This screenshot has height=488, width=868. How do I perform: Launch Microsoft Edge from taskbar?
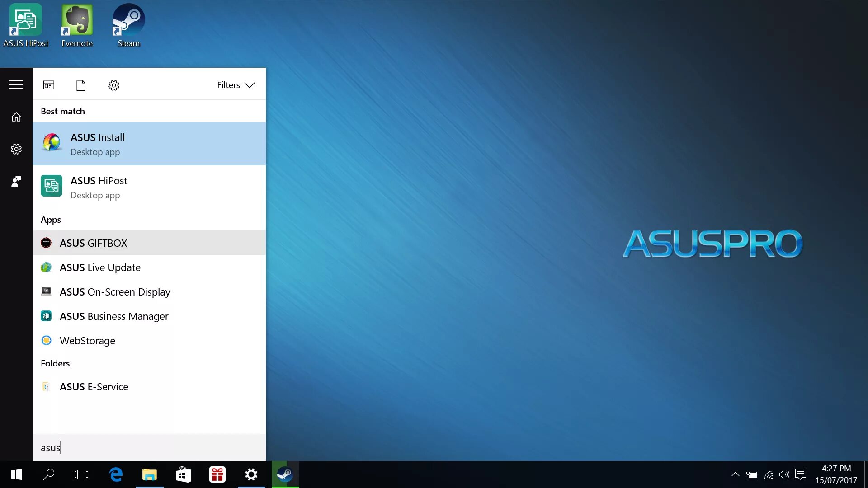[116, 474]
